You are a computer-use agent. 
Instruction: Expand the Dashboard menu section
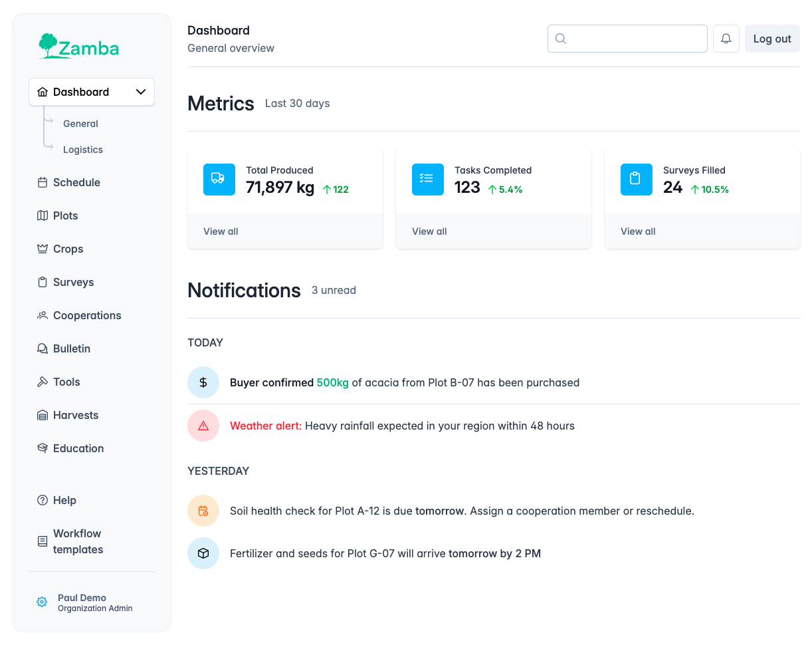[x=81, y=92]
